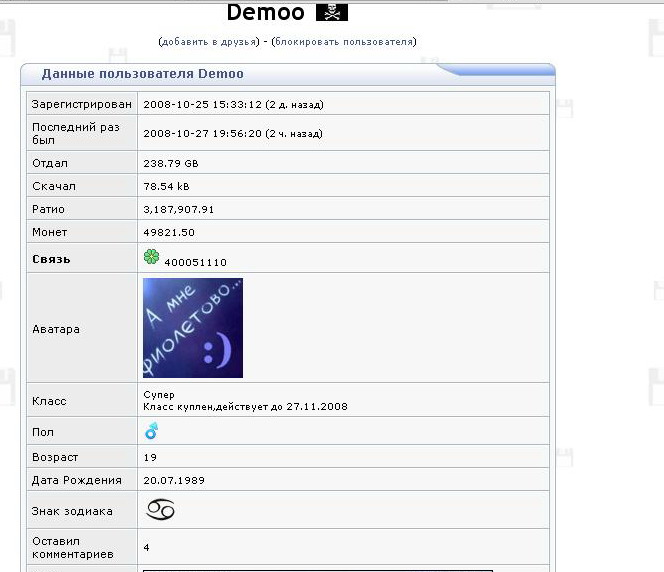Screen dimensions: 664x572
Task: Click the 'Знак зодиака' row label
Action: click(x=72, y=511)
